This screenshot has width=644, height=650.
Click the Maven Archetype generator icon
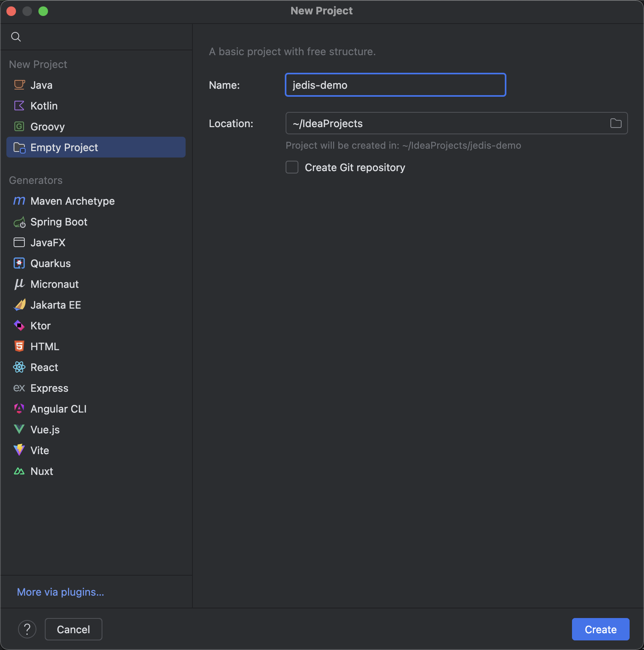[x=19, y=201]
